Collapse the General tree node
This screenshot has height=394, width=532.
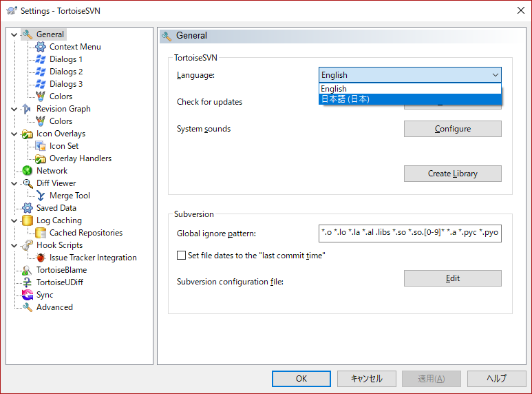click(x=14, y=34)
